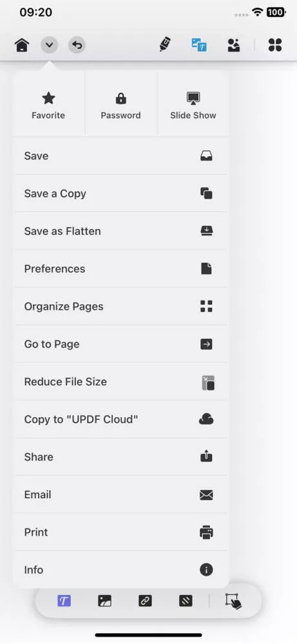The image size is (297, 644).
Task: Set a Password on the document
Action: pos(120,105)
